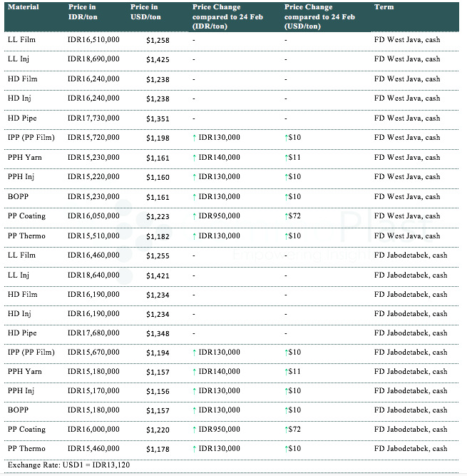Click the Exchange Rate footnote text
467x476 pixels.
pos(68,465)
